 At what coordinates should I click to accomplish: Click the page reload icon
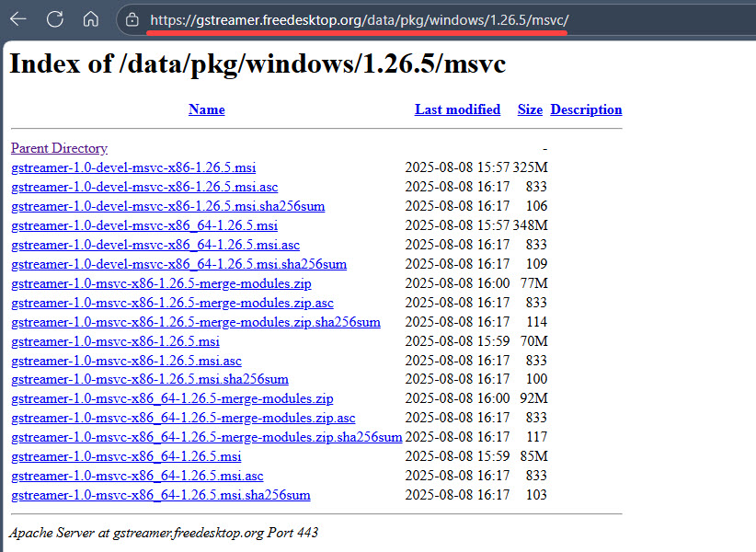(x=55, y=18)
